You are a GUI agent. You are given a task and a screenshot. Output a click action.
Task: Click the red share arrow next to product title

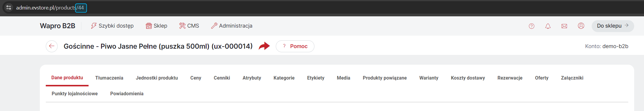pos(264,46)
